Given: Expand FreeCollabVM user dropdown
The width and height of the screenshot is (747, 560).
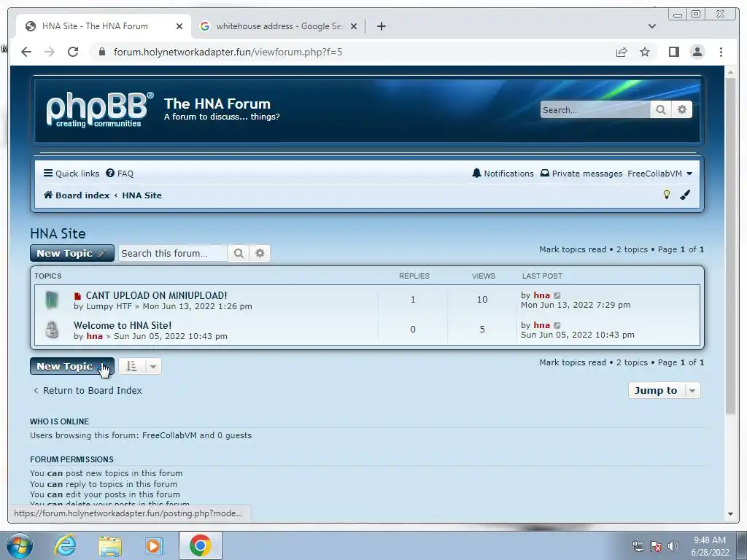Looking at the screenshot, I should (659, 174).
